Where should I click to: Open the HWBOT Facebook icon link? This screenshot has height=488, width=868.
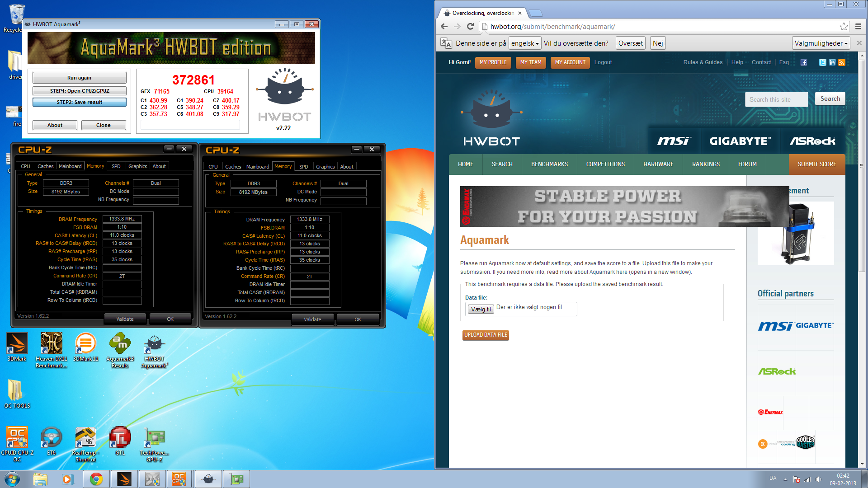804,62
